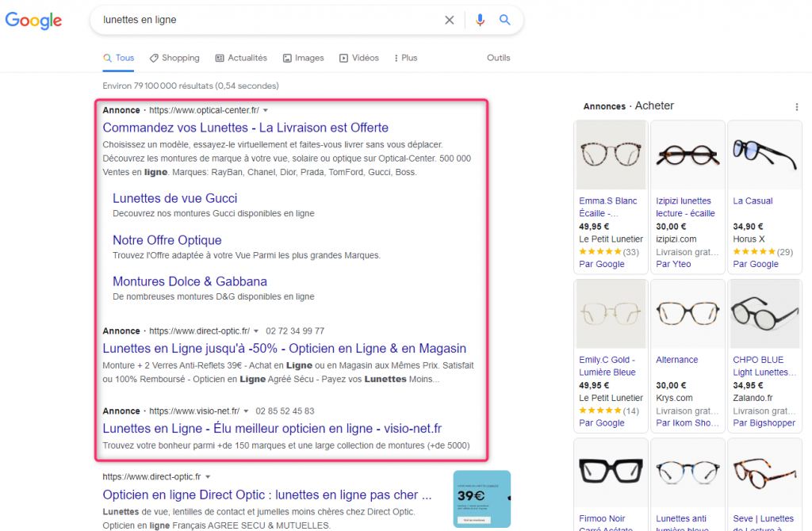Open 'Lunettes en Ligne jusqu'à -50%' ad

point(285,348)
